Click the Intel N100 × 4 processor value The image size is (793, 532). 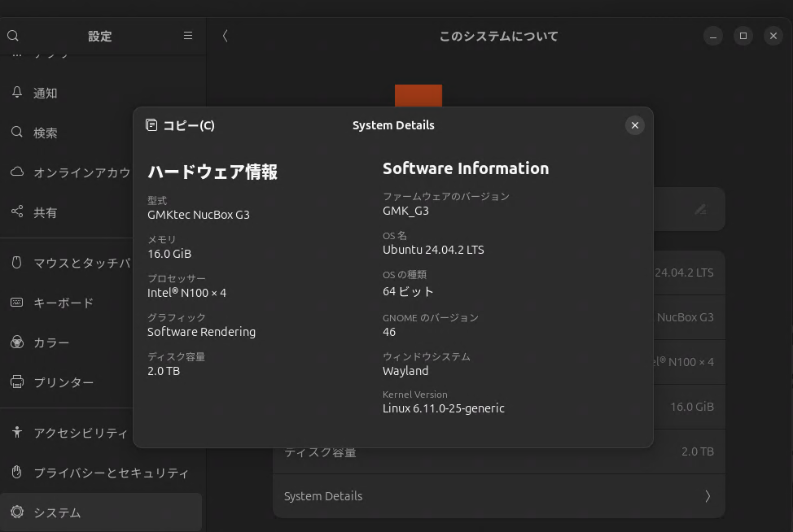point(186,293)
